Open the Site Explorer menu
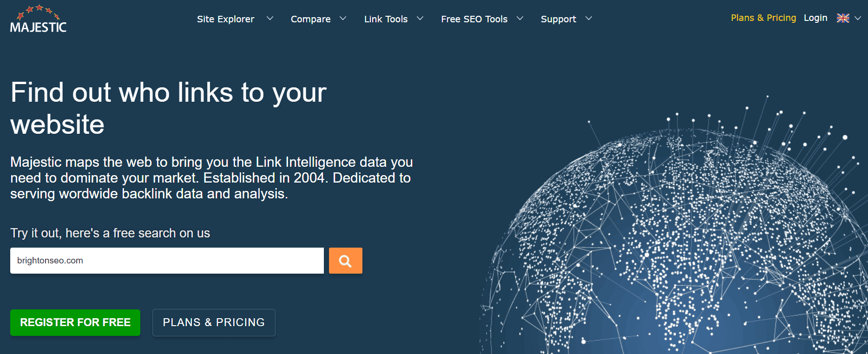The width and height of the screenshot is (868, 354). point(225,19)
